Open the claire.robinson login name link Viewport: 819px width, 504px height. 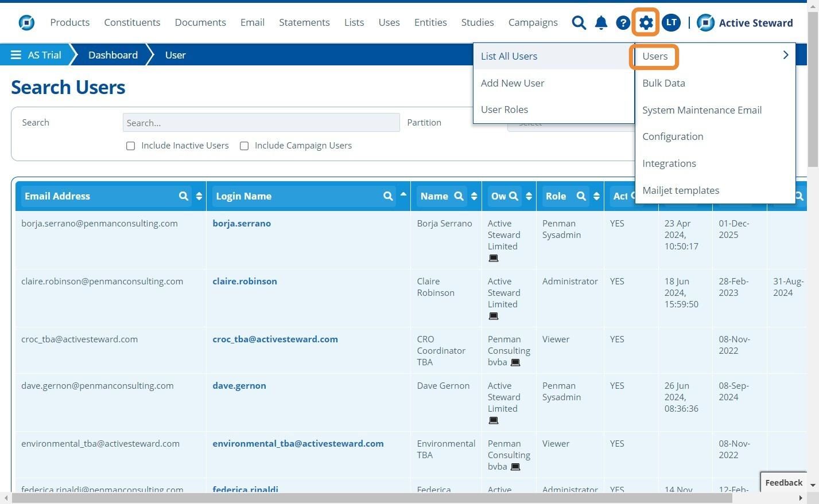245,282
